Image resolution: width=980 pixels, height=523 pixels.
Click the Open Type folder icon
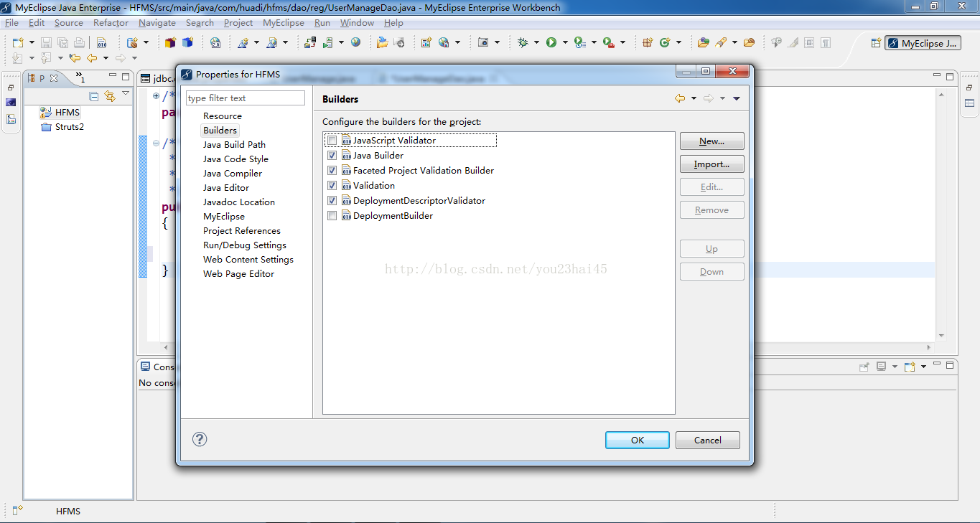coord(703,43)
